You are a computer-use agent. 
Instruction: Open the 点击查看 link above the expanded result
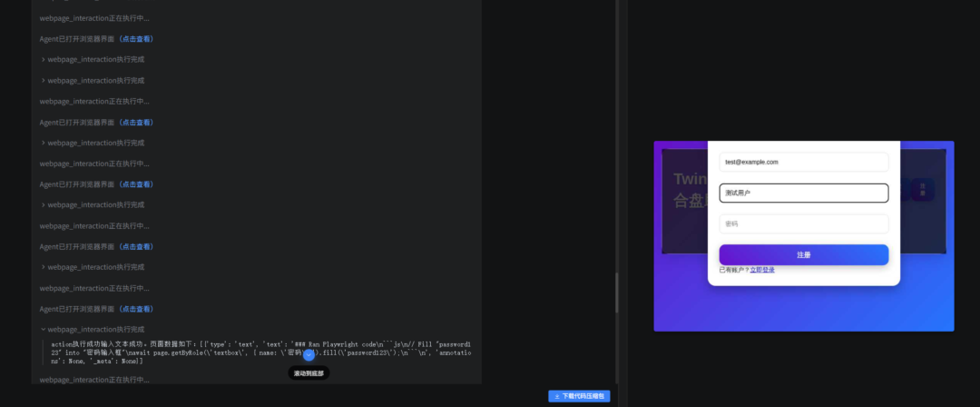[x=136, y=309]
